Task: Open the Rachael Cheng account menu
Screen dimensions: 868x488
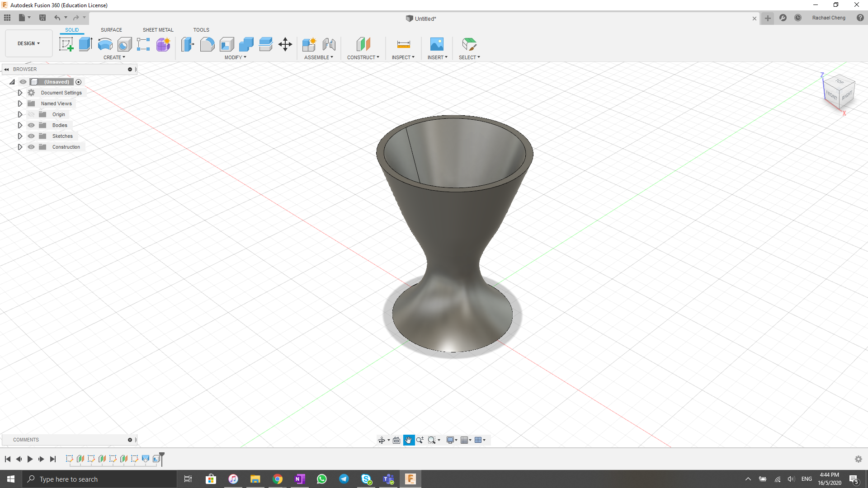Action: pyautogui.click(x=829, y=18)
